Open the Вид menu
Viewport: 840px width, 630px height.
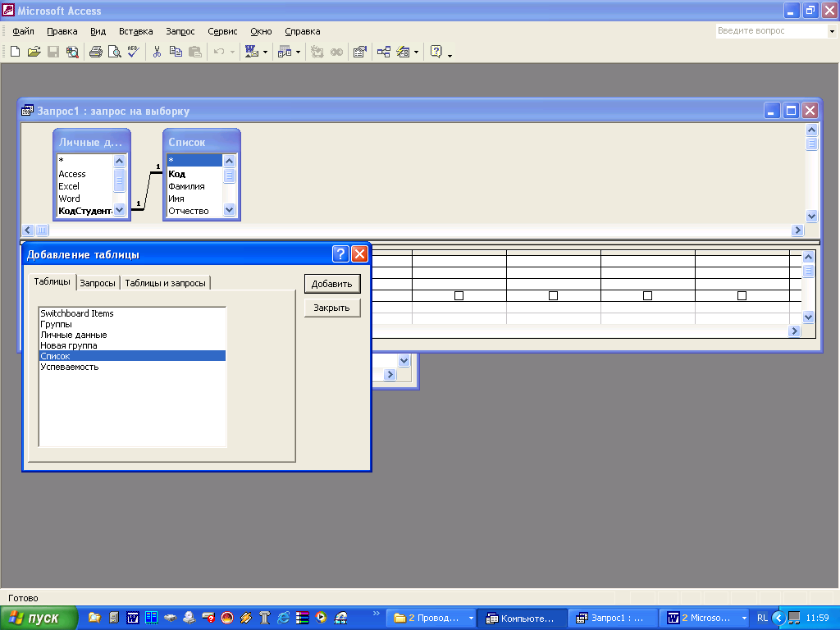(98, 31)
